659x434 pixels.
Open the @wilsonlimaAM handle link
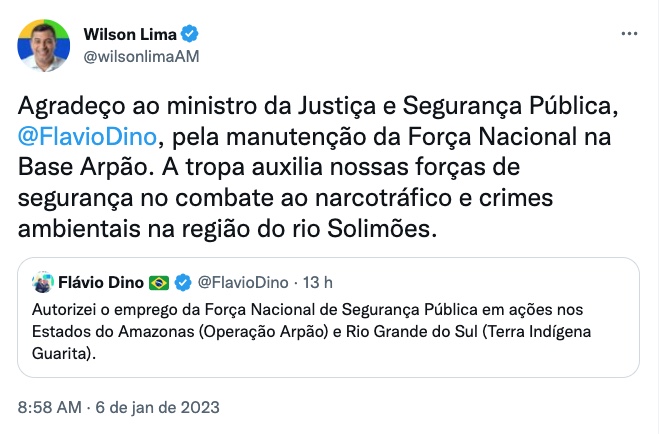(141, 56)
